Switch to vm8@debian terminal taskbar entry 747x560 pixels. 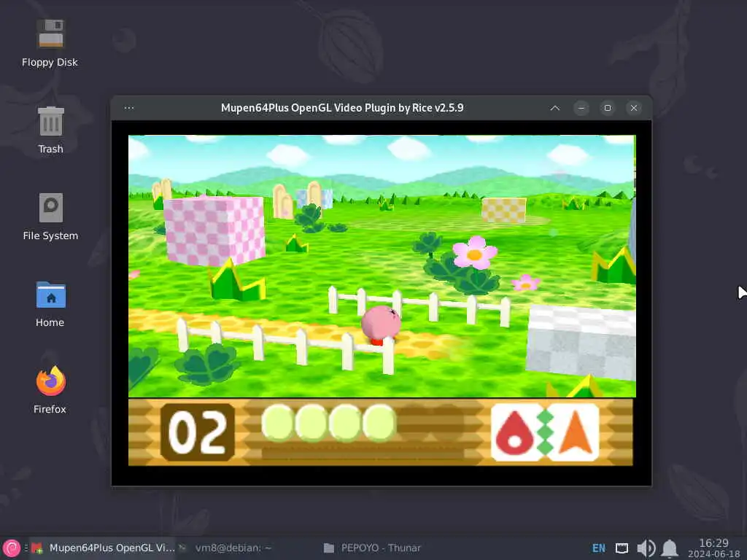[225, 548]
